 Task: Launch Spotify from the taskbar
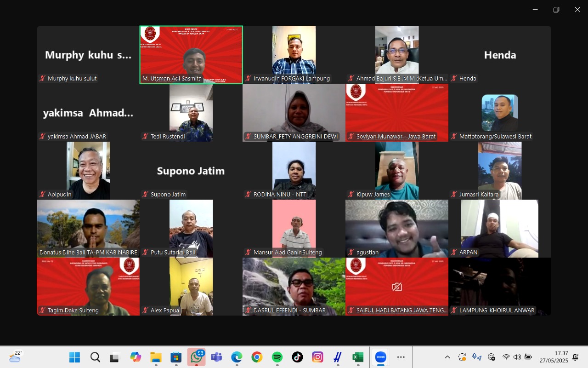click(277, 357)
